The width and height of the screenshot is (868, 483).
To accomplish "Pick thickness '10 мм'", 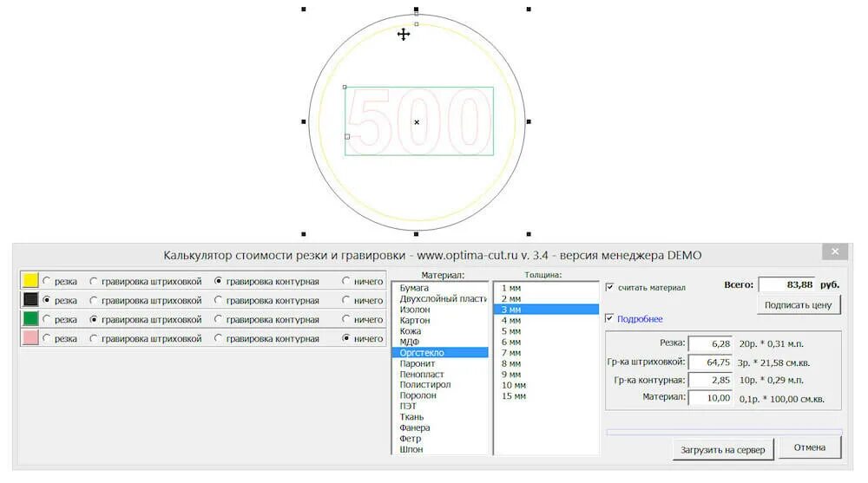I will [546, 385].
